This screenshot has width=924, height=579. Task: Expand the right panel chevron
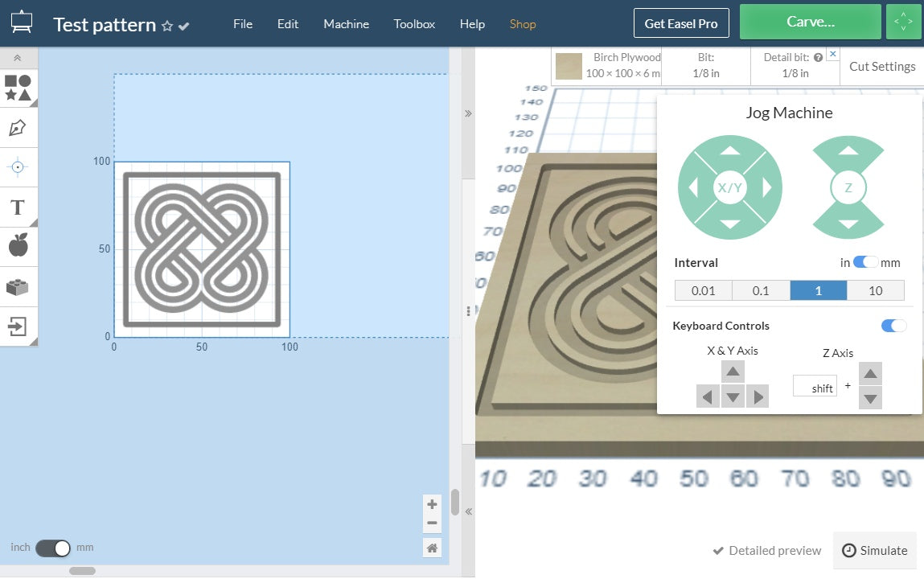pyautogui.click(x=468, y=113)
